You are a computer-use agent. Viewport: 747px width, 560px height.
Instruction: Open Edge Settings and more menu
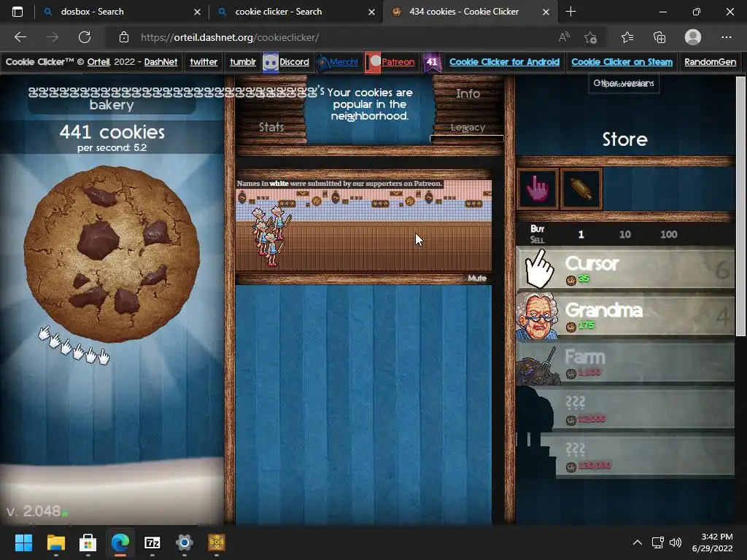pyautogui.click(x=726, y=37)
